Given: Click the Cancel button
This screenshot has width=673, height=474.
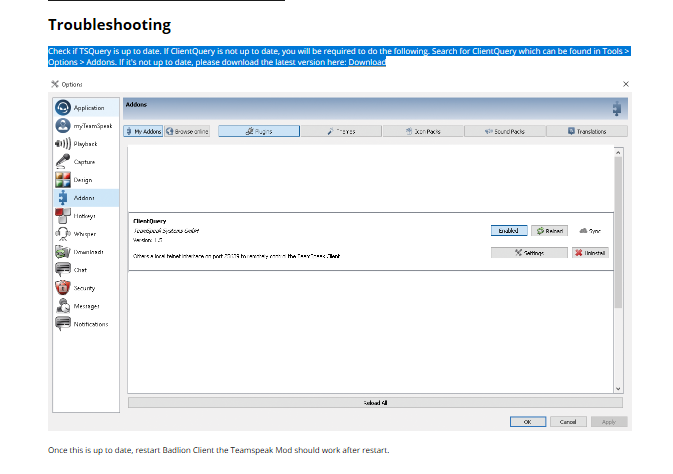Looking at the screenshot, I should tap(568, 422).
